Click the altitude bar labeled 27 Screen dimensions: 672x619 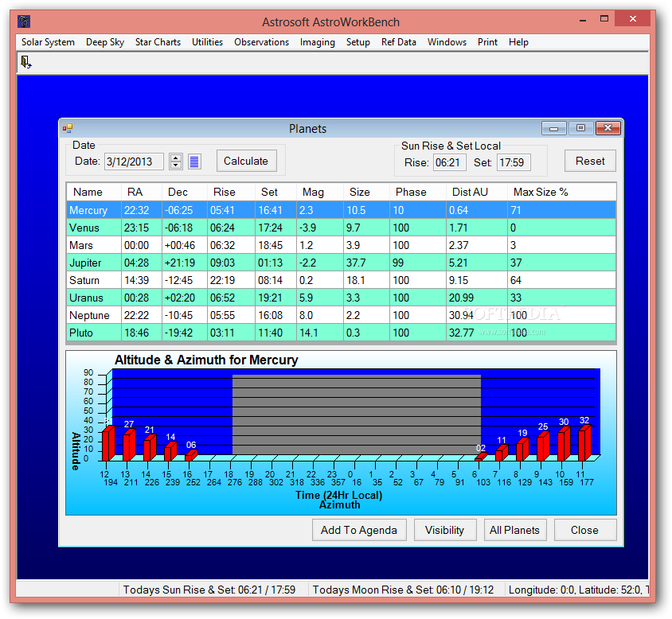[129, 444]
